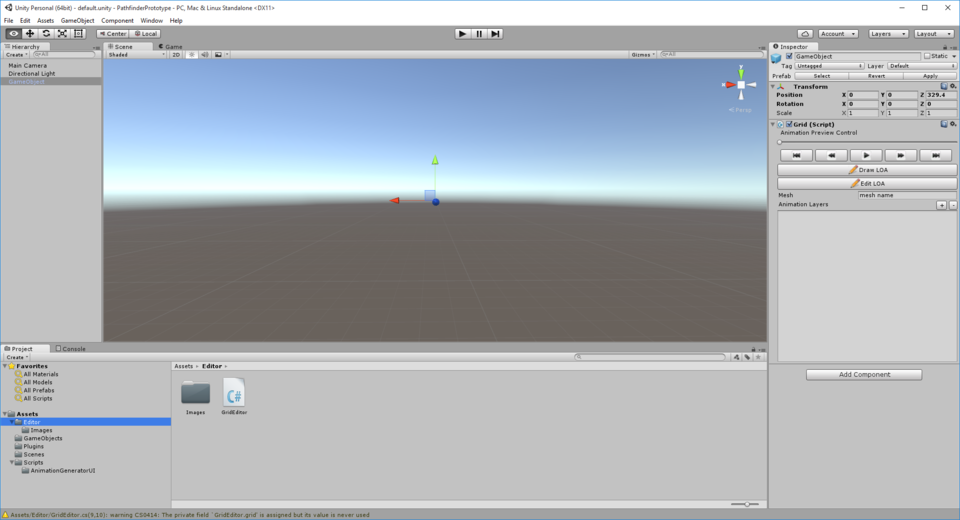Open the cloud services icon

click(804, 33)
